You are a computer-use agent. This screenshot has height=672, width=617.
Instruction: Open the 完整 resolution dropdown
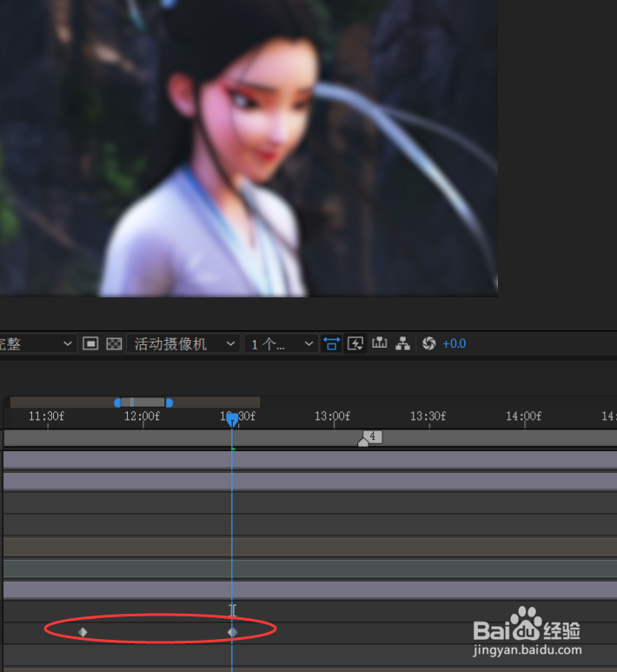(x=37, y=343)
